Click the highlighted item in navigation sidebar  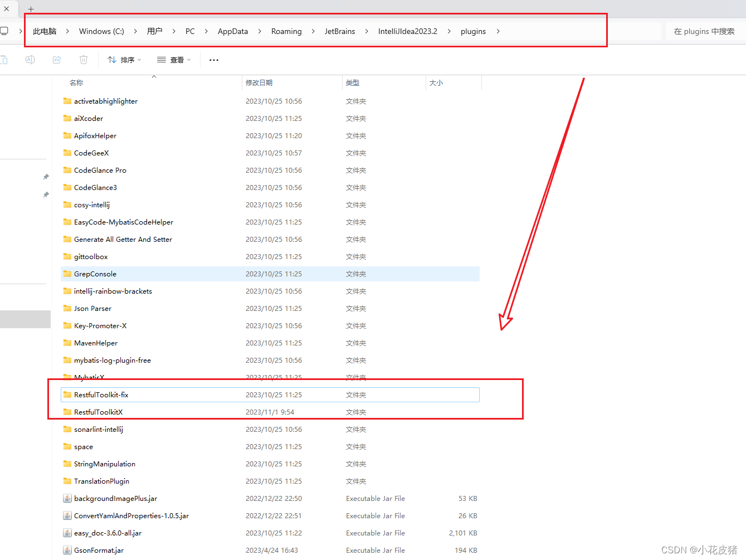(x=25, y=319)
